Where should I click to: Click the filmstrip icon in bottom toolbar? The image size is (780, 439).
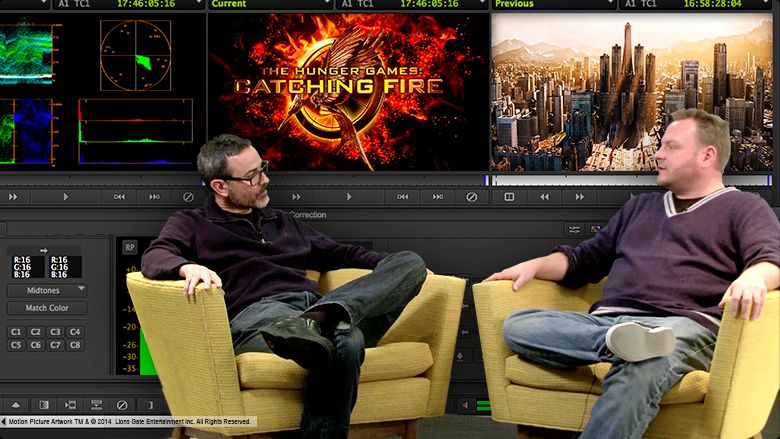[44, 405]
